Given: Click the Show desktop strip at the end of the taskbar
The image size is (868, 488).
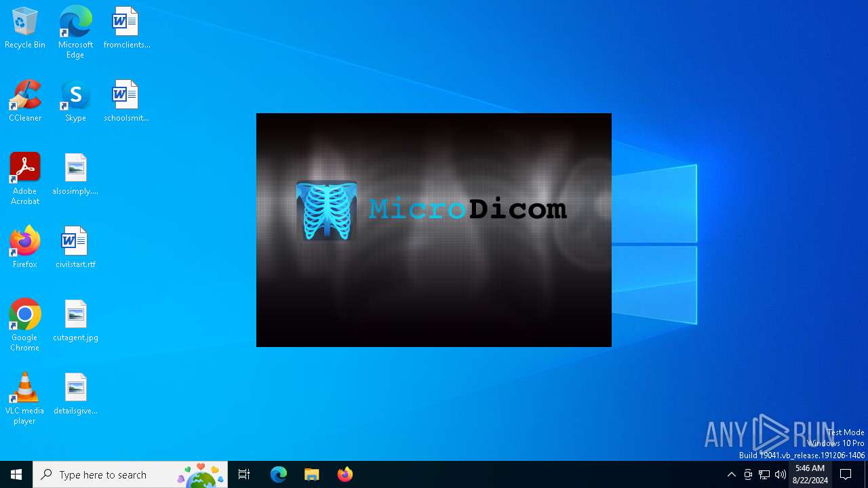Looking at the screenshot, I should [x=866, y=474].
